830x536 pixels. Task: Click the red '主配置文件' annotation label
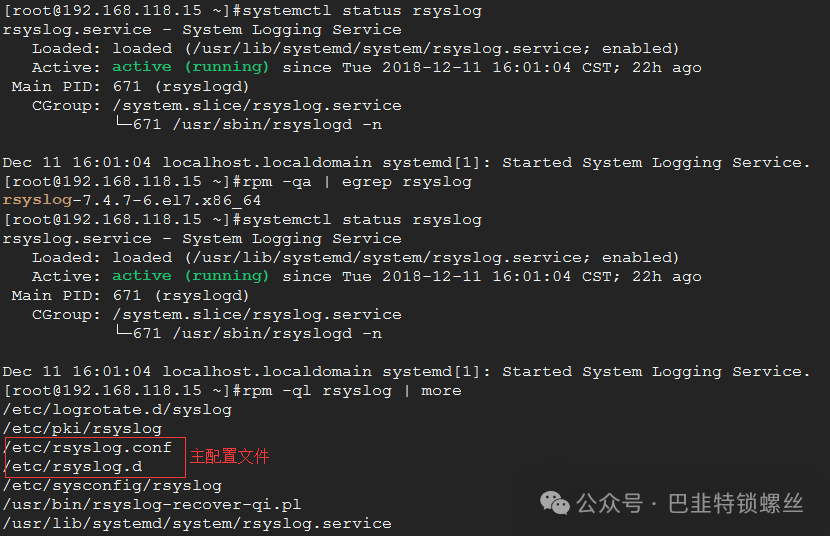(x=229, y=456)
